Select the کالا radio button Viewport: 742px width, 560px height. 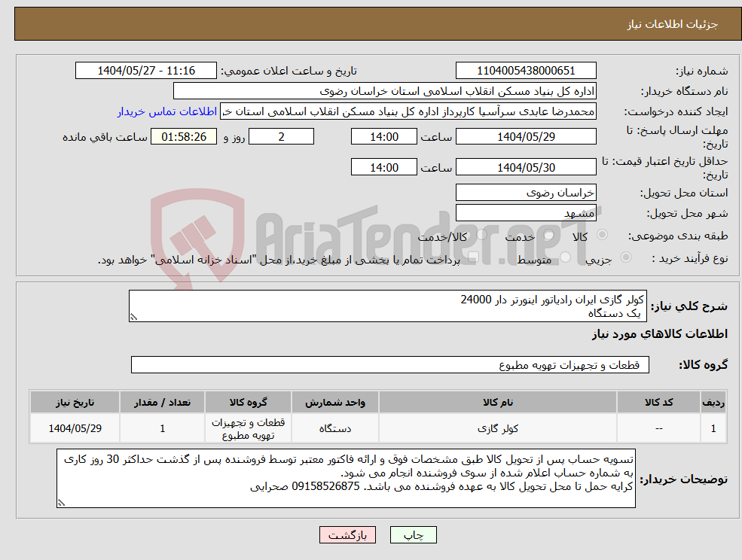(x=603, y=233)
